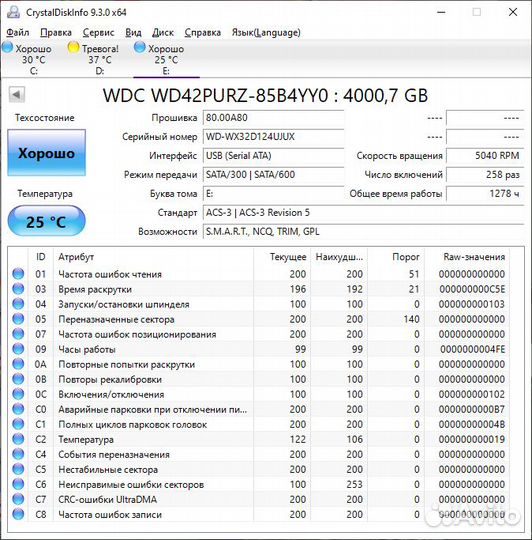Screen dimensions: 532x540
Task: Click status orb for attribute C7 CRC errors
Action: (x=18, y=499)
